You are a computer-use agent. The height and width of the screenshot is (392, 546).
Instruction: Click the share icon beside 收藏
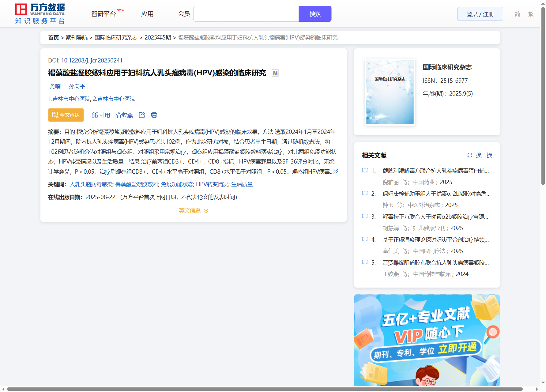tap(142, 115)
